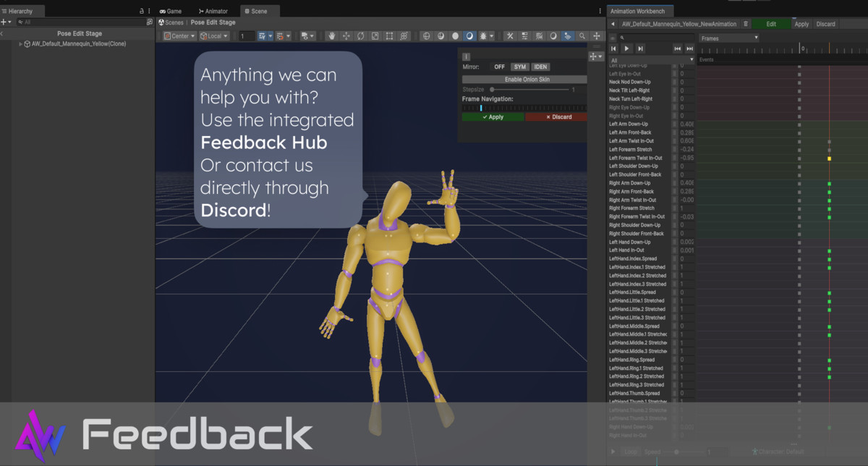Open the Hierarchy plus create dropdown

click(6, 22)
